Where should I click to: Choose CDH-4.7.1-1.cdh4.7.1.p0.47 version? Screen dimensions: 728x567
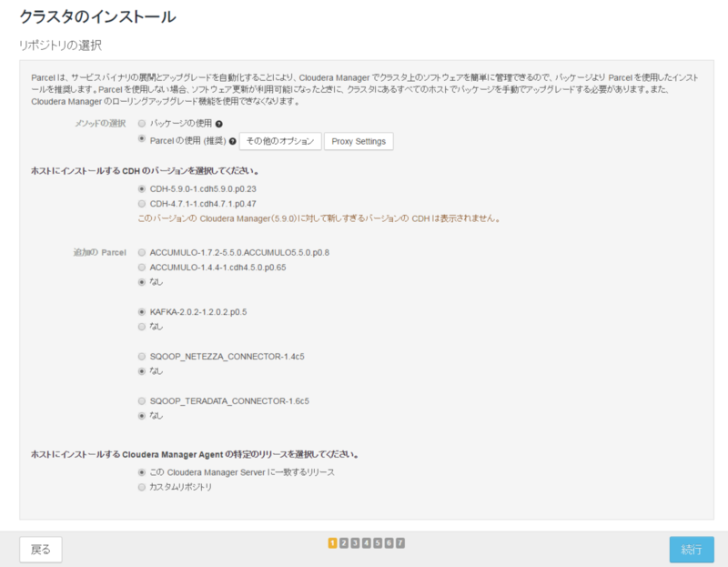pos(142,204)
